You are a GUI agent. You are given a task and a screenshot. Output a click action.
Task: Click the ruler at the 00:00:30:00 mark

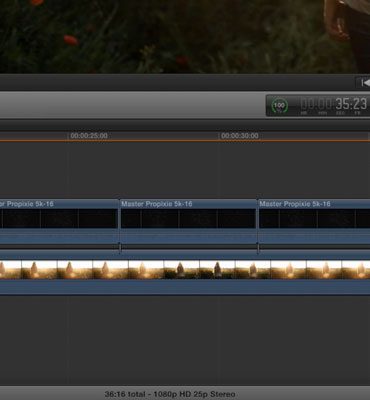240,136
